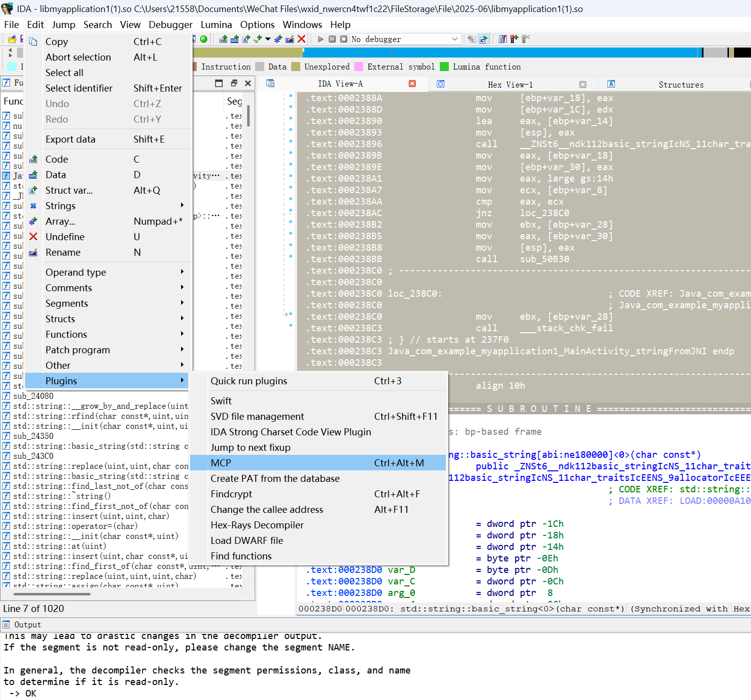Close the Hex View-1 tab

pyautogui.click(x=582, y=85)
